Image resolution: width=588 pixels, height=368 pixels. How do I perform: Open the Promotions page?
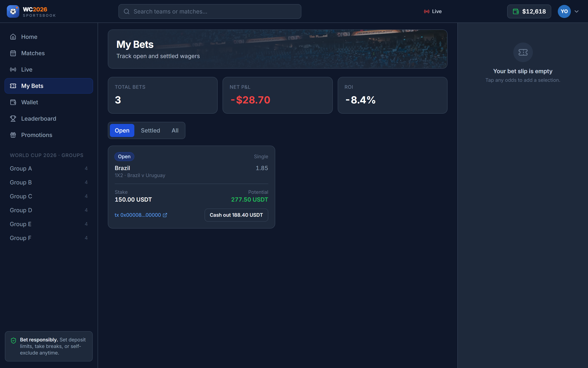pos(49,135)
